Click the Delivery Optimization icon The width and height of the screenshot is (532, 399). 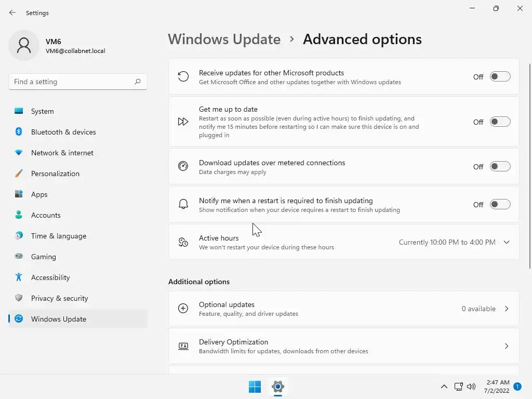point(183,346)
